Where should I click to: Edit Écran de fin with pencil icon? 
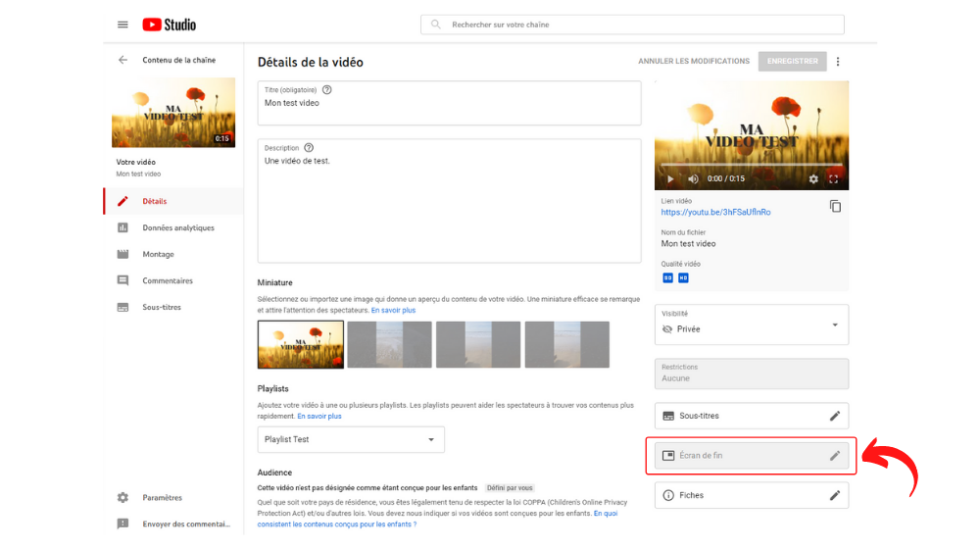[x=834, y=456]
